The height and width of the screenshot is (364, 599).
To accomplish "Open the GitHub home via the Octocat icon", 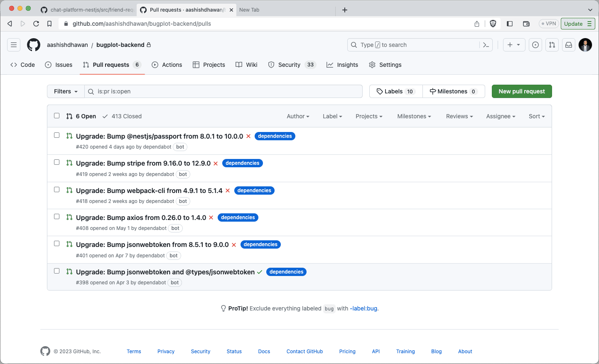I will (33, 44).
